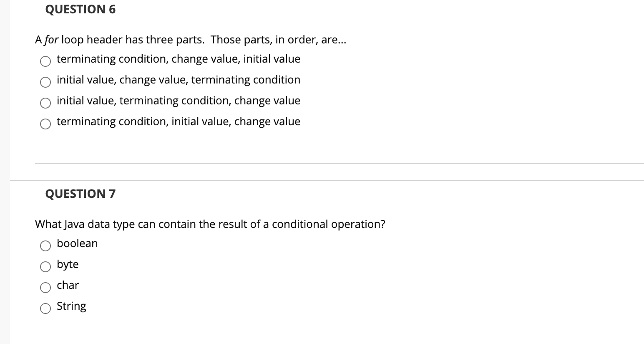644x344 pixels.
Task: Click the QUESTION 7 heading
Action: click(80, 193)
